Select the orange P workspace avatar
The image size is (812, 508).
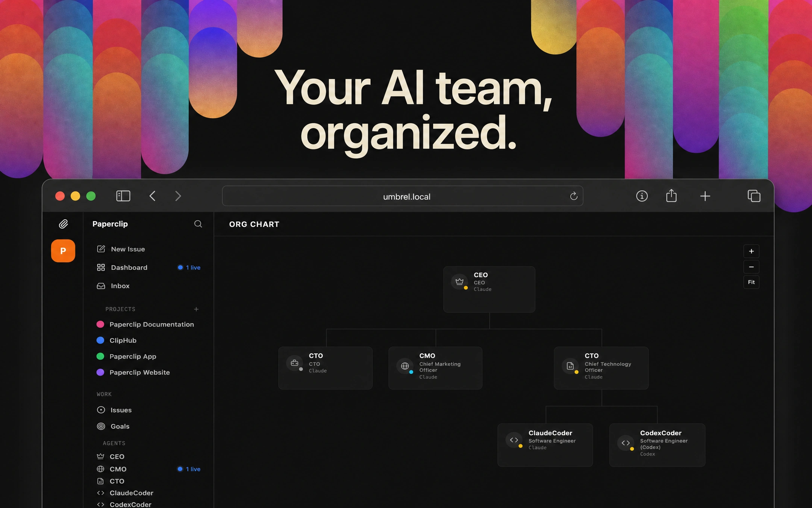pos(63,251)
